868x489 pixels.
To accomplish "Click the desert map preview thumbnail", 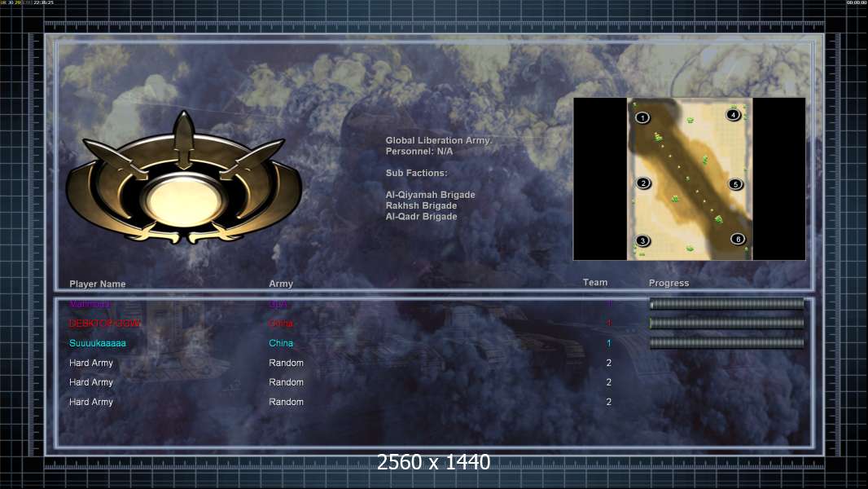I will [690, 178].
